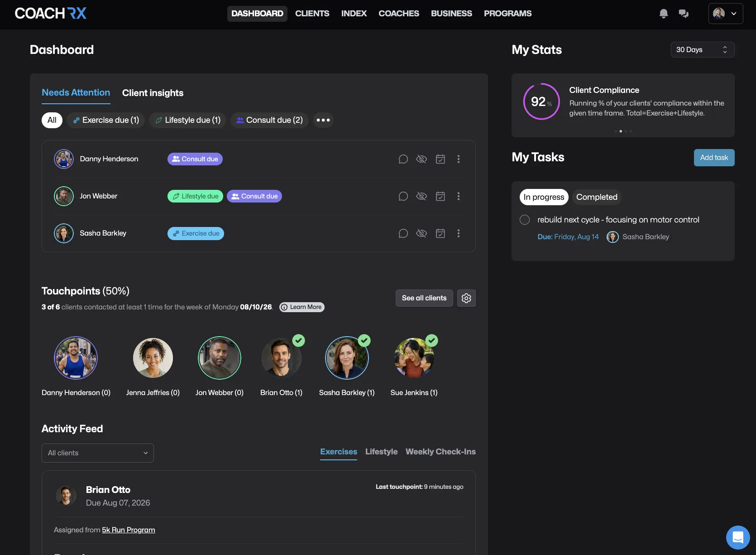Go to CLIENTS in top navigation
The height and width of the screenshot is (555, 756).
[x=312, y=14]
